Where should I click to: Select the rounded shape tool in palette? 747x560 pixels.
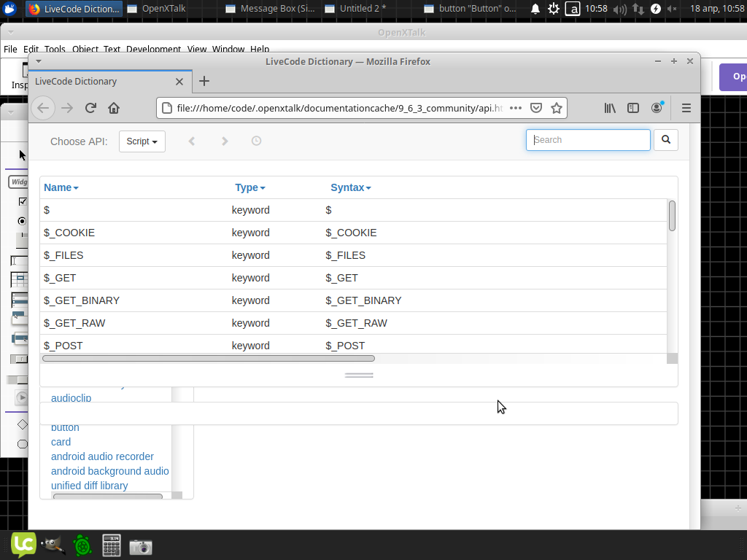(23, 444)
